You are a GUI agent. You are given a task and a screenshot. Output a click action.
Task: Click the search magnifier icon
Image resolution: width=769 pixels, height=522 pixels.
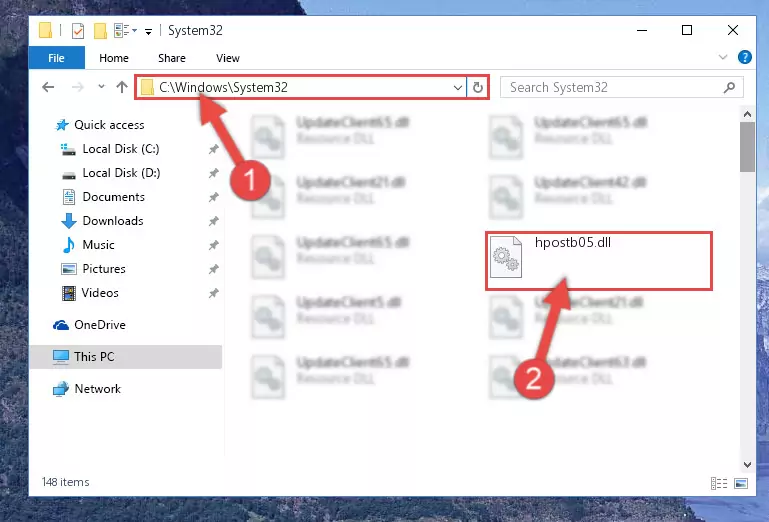pyautogui.click(x=729, y=87)
